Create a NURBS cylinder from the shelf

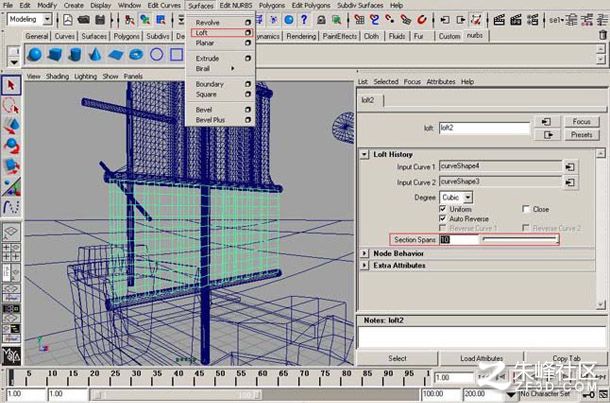pos(75,54)
